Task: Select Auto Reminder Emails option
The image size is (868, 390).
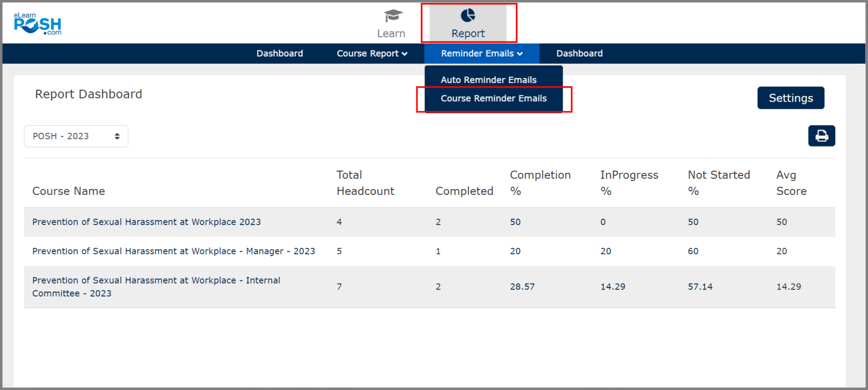Action: tap(488, 80)
